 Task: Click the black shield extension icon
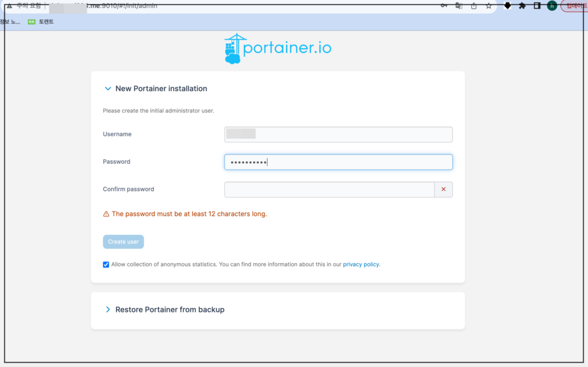(508, 6)
